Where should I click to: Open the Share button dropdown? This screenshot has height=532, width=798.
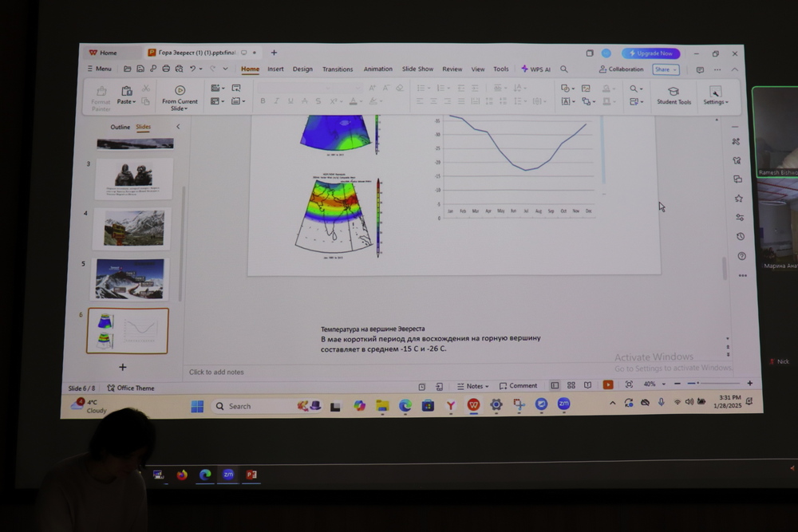click(675, 69)
